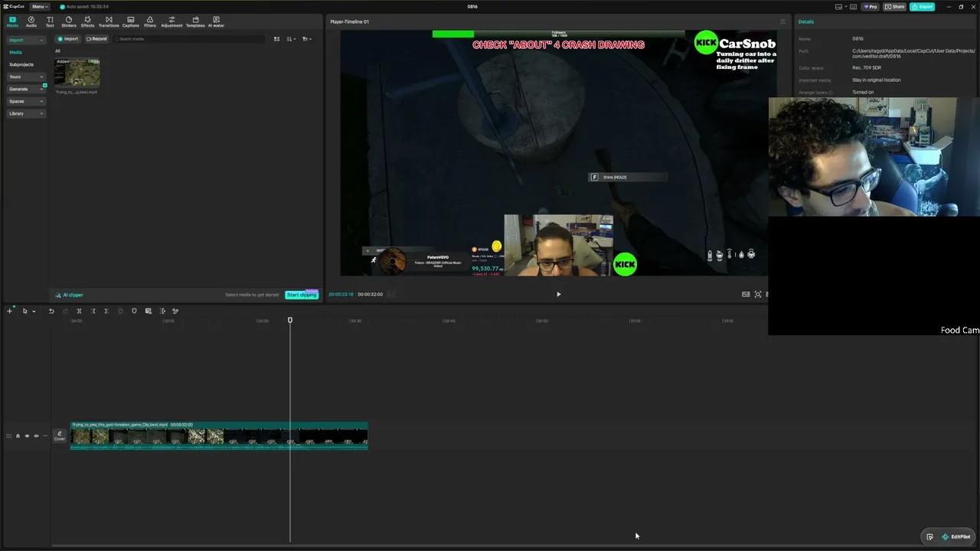Click the AI clipper label
This screenshot has width=980, height=551.
coord(70,295)
